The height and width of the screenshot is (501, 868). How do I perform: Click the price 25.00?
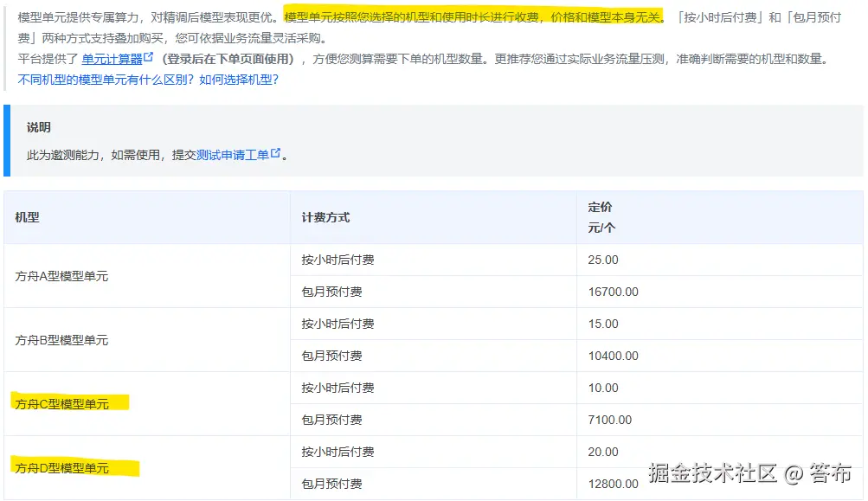pyautogui.click(x=603, y=260)
